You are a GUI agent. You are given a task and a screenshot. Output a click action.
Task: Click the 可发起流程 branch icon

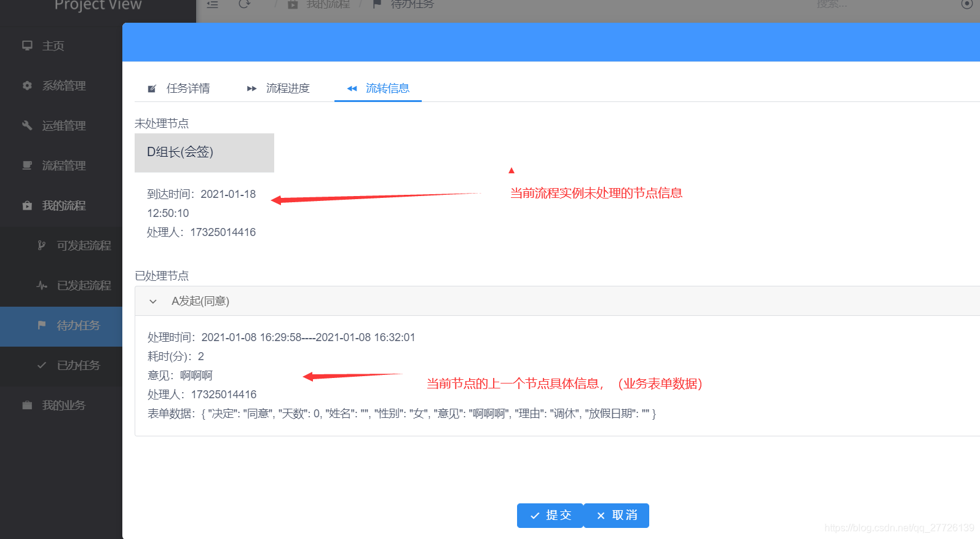click(x=42, y=245)
